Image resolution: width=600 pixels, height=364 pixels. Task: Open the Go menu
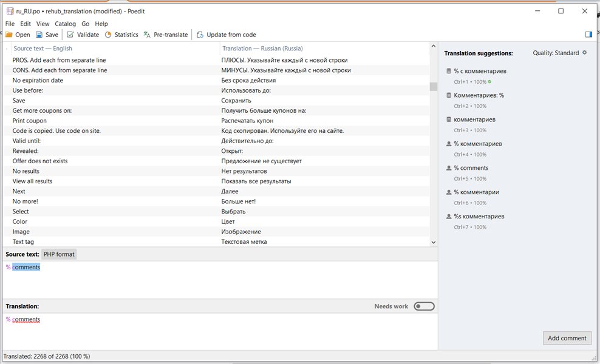86,24
